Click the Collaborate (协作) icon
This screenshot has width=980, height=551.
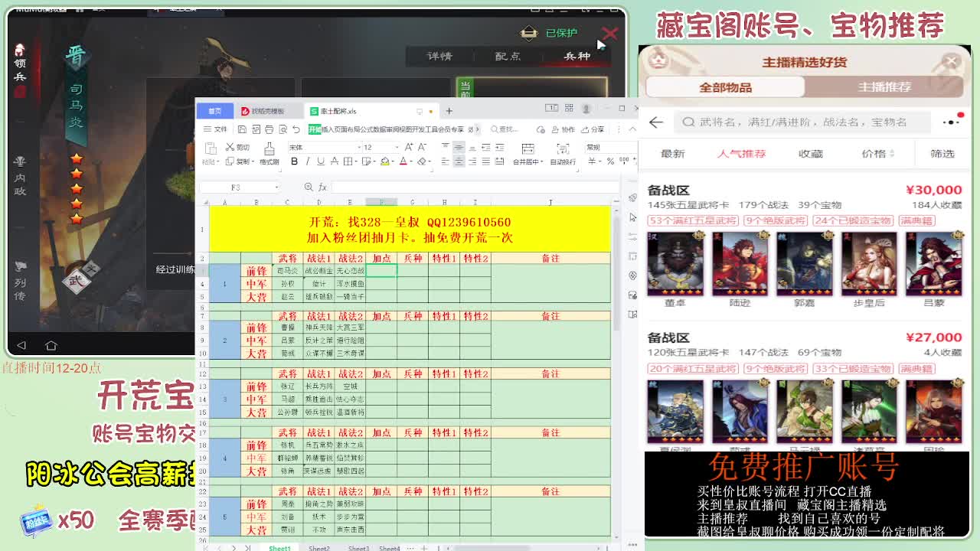[x=563, y=129]
